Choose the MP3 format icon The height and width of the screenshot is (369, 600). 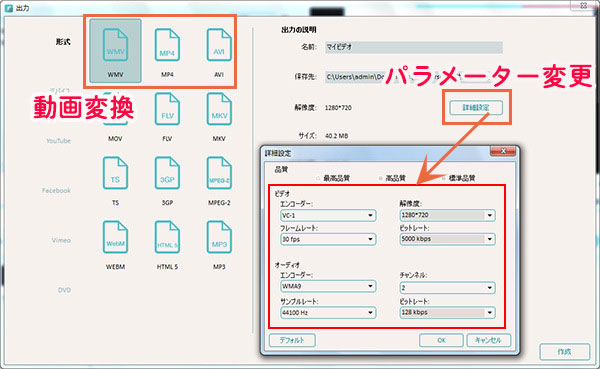(x=219, y=237)
